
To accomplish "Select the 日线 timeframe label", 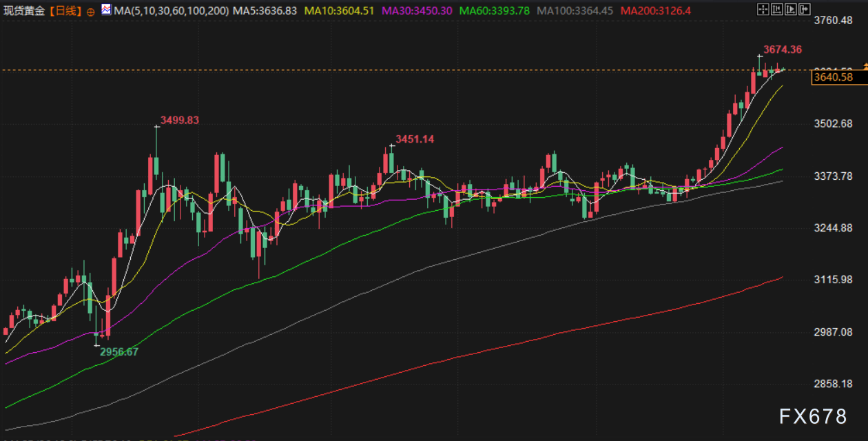I will 66,11.
